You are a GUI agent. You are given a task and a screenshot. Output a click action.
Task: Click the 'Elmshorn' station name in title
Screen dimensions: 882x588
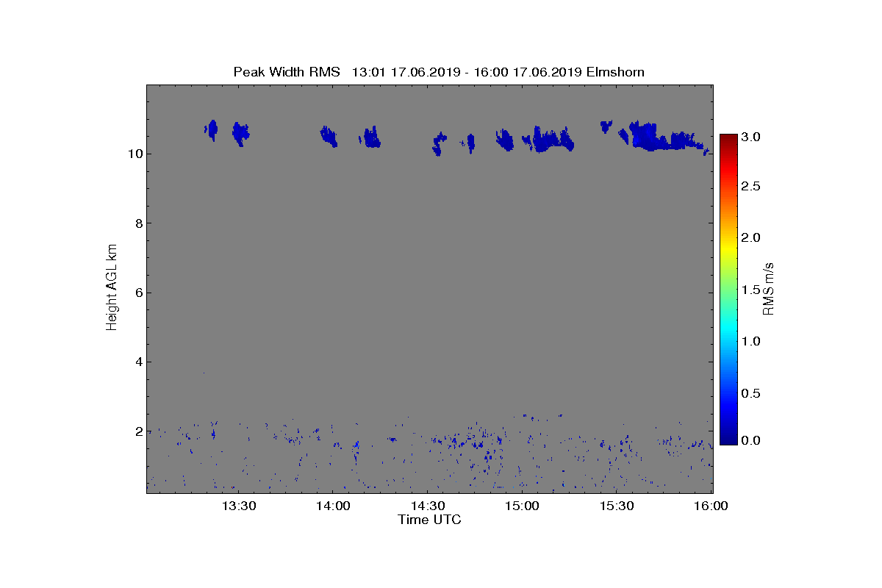pos(616,72)
